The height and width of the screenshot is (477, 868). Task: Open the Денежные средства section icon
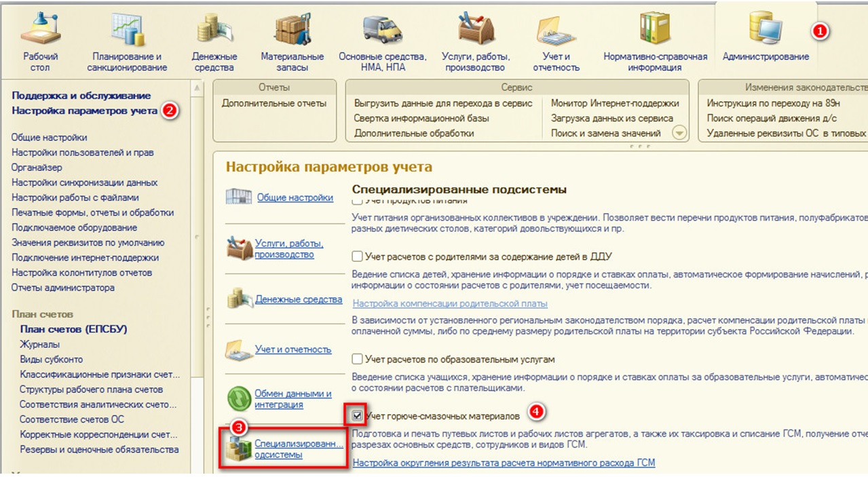click(214, 28)
